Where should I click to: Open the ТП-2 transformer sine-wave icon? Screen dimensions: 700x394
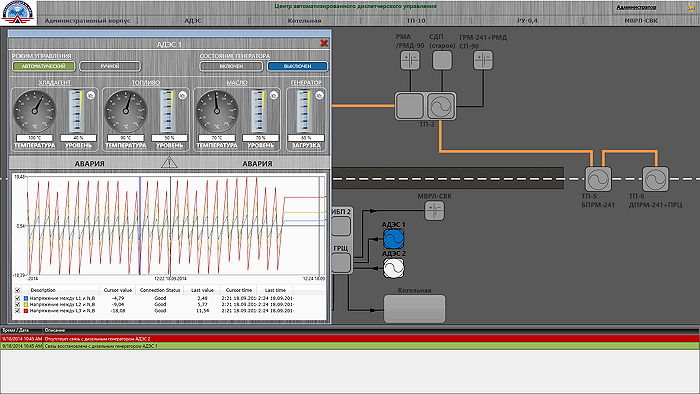(441, 106)
